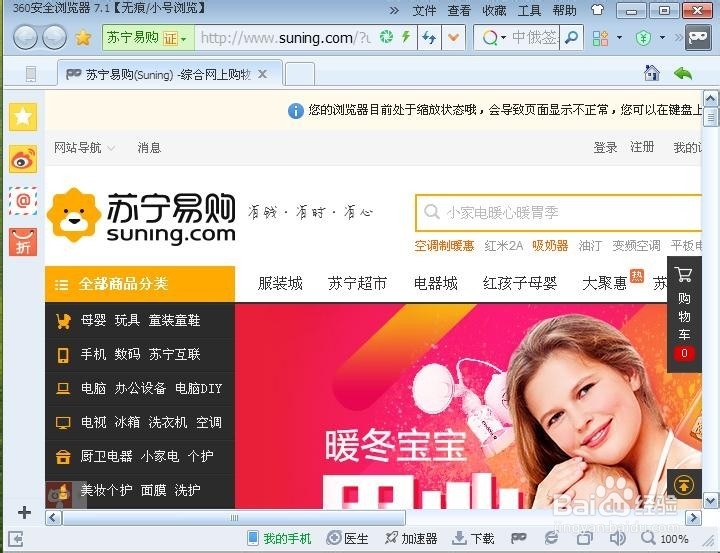
Task: Click the 注册 link
Action: pyautogui.click(x=642, y=147)
